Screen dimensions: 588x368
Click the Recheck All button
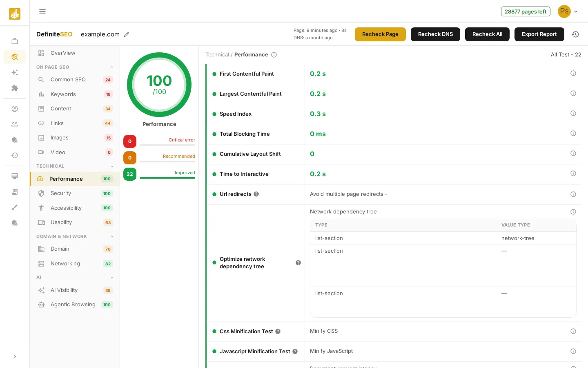point(487,34)
